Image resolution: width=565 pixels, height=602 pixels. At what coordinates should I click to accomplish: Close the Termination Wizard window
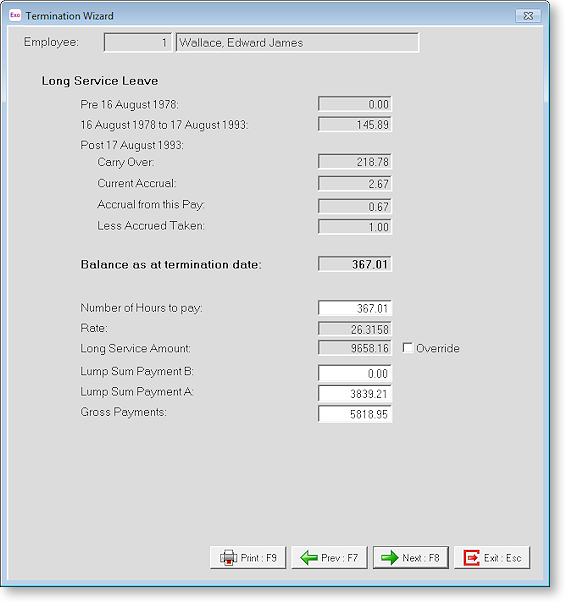click(x=528, y=16)
